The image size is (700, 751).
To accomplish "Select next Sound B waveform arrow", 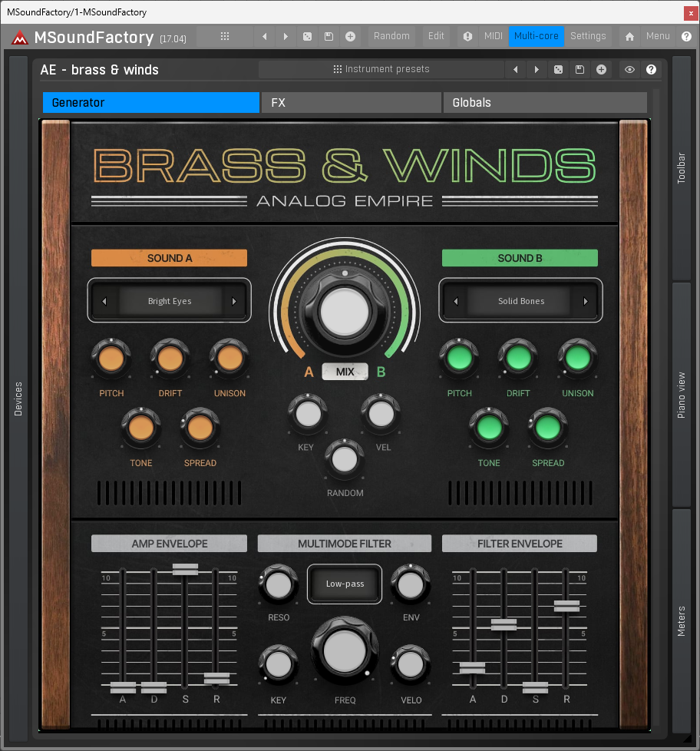I will [x=586, y=301].
